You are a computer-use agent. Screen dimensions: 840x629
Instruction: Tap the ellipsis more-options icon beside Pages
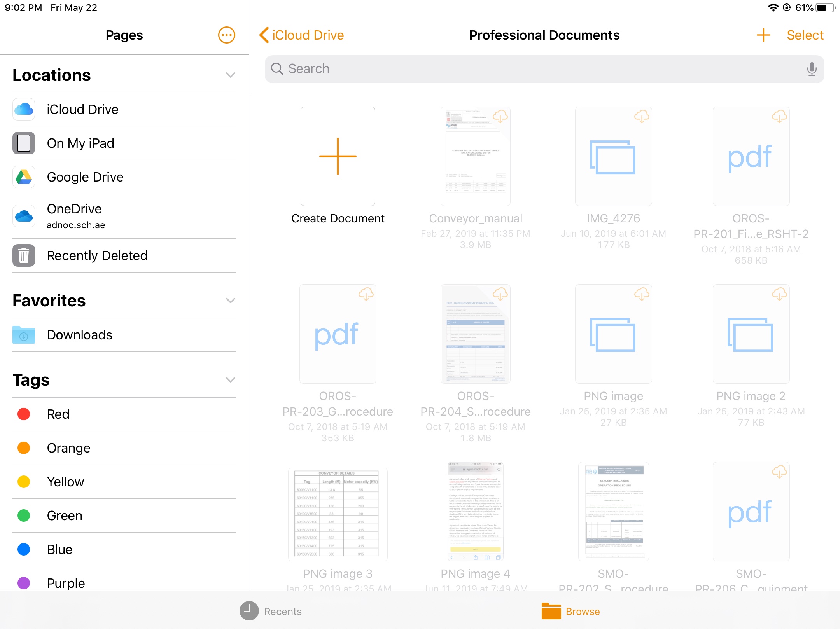click(226, 35)
